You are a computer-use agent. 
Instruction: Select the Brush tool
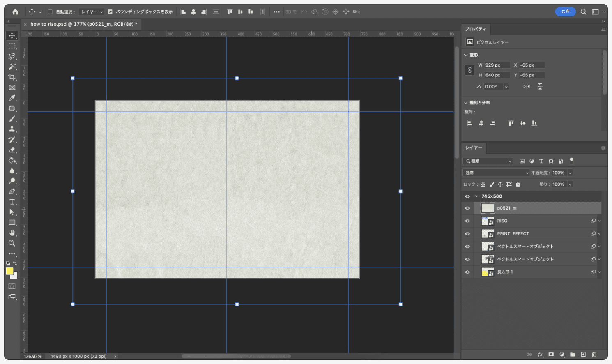click(12, 119)
